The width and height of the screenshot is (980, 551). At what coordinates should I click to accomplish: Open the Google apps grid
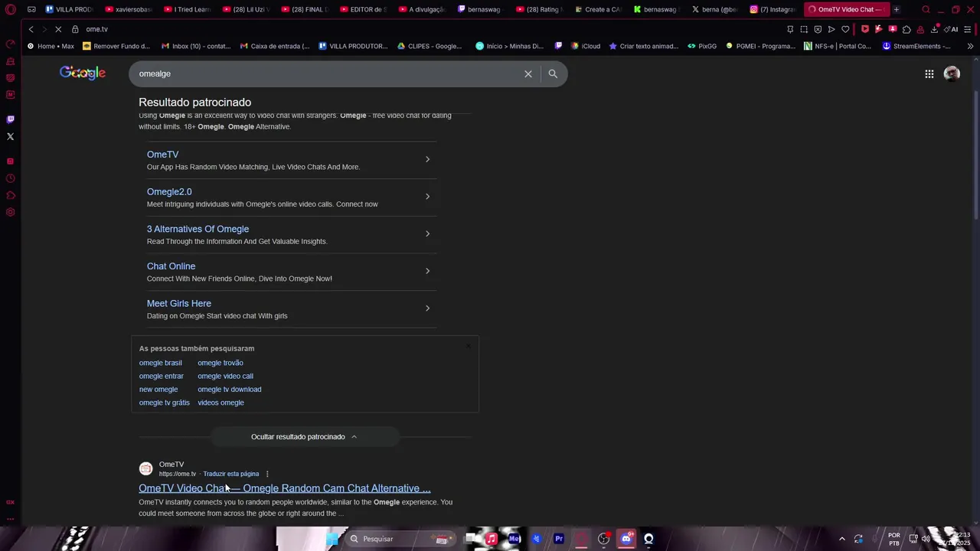[929, 73]
